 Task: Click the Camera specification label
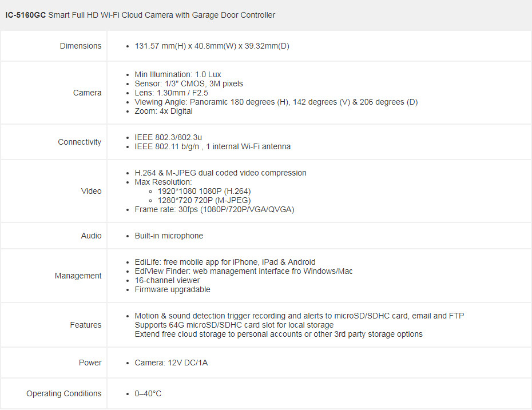(87, 93)
